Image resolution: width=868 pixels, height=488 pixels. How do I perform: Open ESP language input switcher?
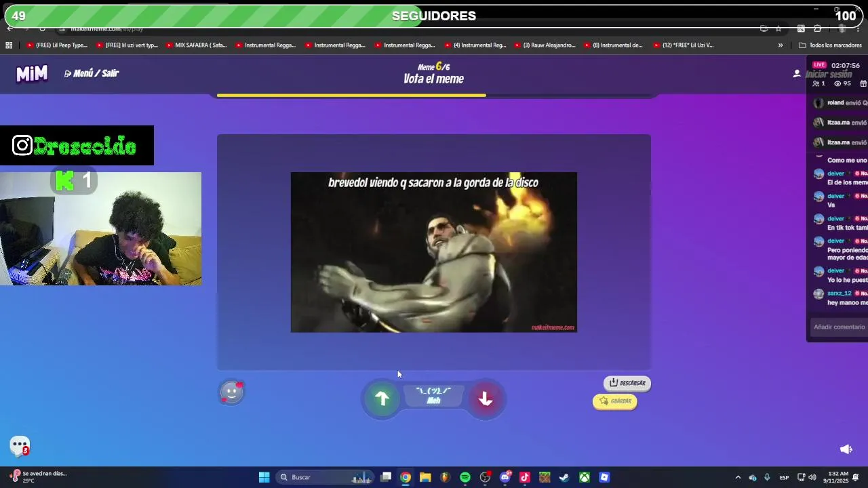click(784, 477)
